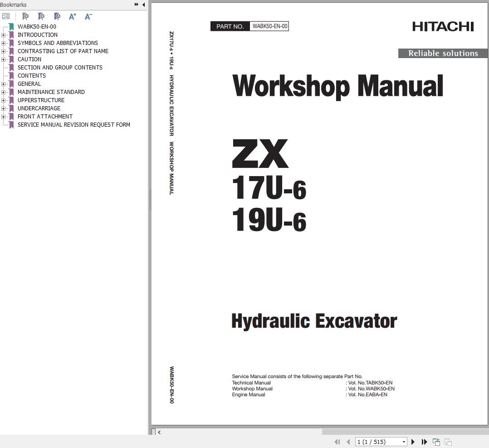Viewport: 489px width, 448px height.
Task: Click the horizontal scrollbar left arrow
Action: click(x=159, y=432)
